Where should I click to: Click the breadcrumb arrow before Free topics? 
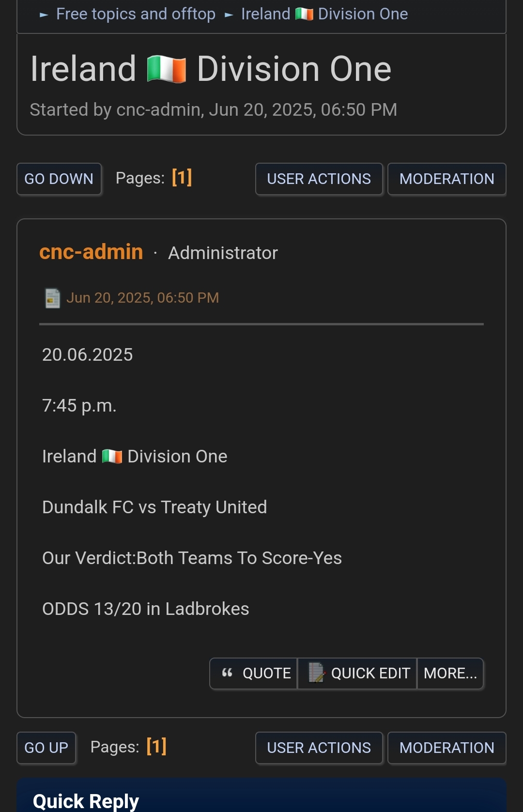pyautogui.click(x=44, y=15)
